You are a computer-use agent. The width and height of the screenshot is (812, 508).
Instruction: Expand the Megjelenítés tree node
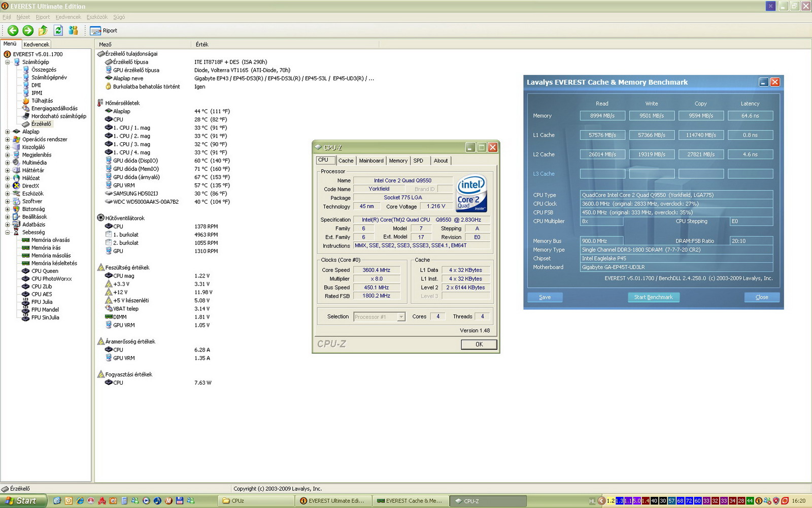8,155
